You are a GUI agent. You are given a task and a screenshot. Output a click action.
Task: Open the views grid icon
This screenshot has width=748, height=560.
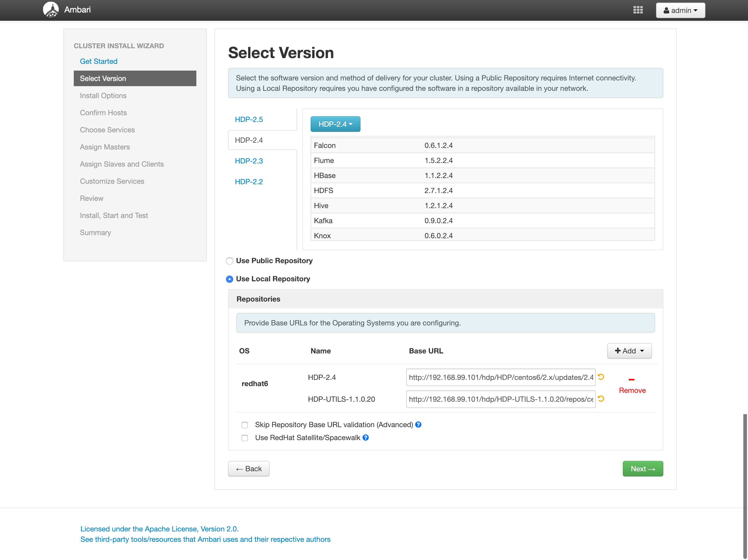coord(638,10)
